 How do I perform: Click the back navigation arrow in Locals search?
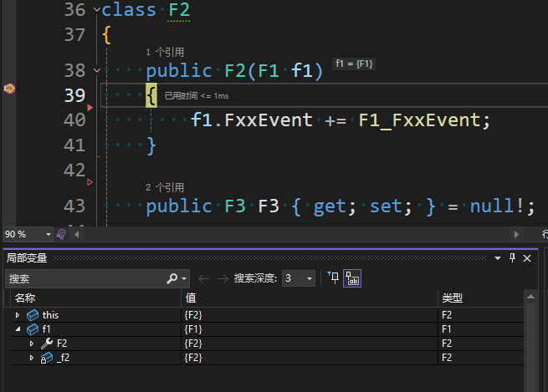coord(203,278)
